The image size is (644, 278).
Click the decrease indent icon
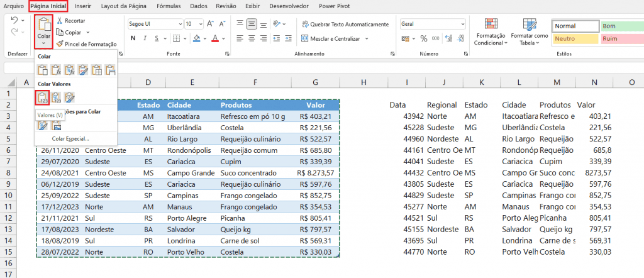[x=277, y=38]
